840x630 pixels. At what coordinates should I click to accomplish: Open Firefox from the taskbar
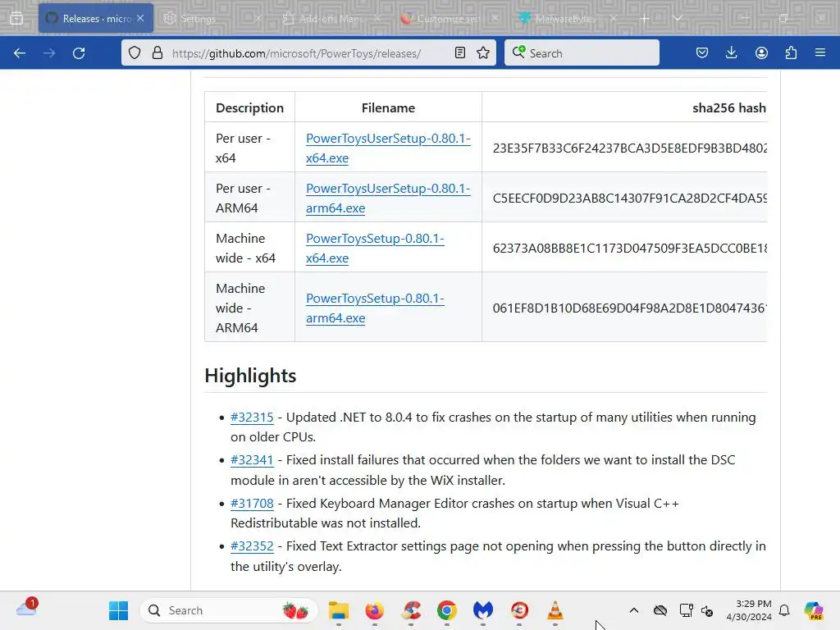click(374, 610)
